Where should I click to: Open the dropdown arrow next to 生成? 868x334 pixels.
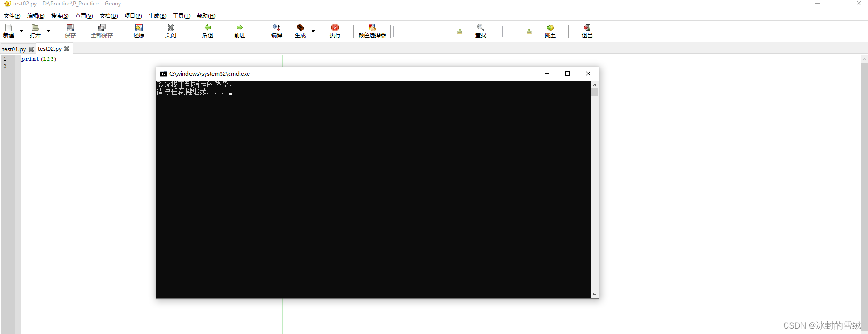(x=313, y=31)
